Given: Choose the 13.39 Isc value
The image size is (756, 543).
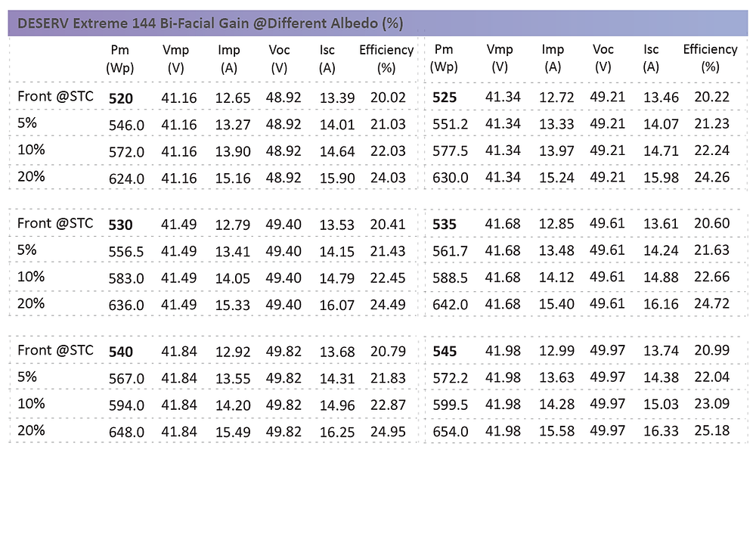Looking at the screenshot, I should pos(337,98).
